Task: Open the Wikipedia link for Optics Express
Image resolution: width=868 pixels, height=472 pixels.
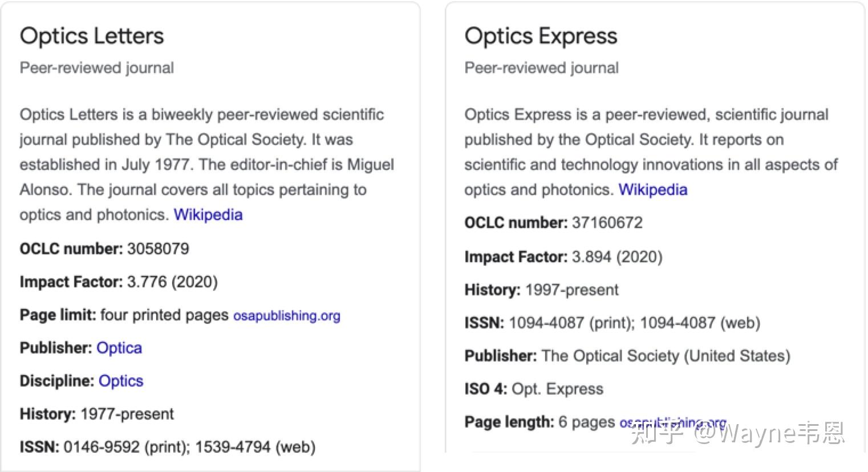Action: click(x=652, y=190)
